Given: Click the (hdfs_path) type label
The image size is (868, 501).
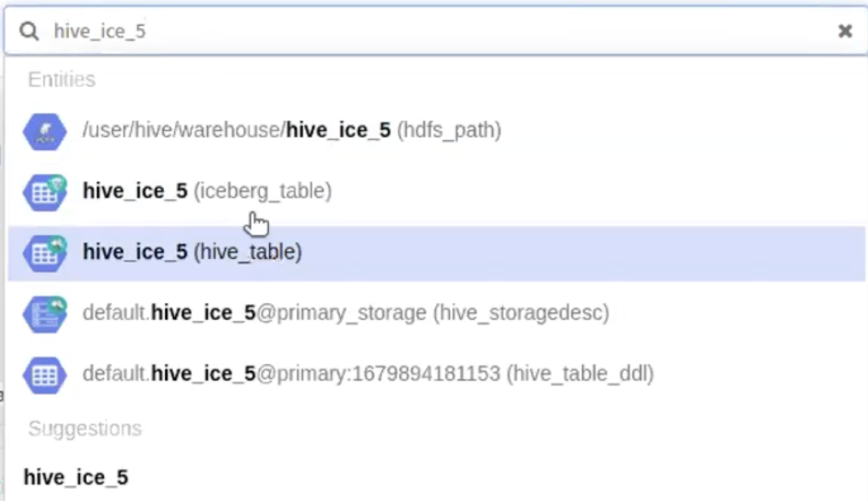Looking at the screenshot, I should 449,130.
